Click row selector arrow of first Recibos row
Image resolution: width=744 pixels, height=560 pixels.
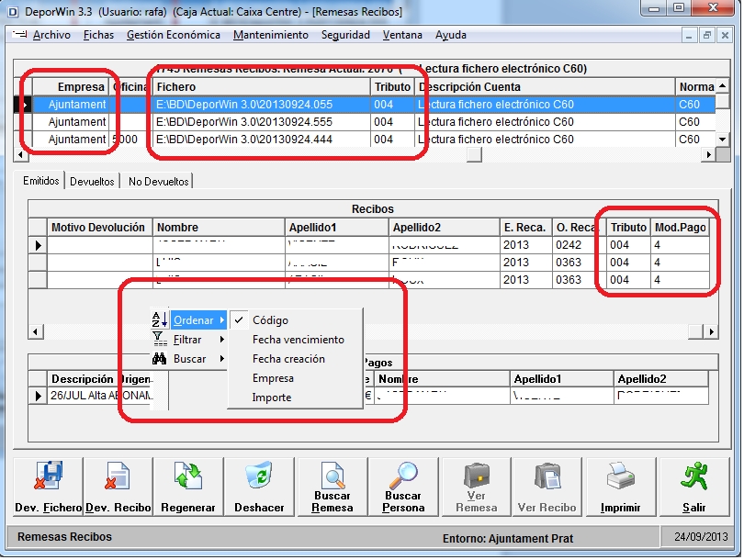pyautogui.click(x=38, y=245)
